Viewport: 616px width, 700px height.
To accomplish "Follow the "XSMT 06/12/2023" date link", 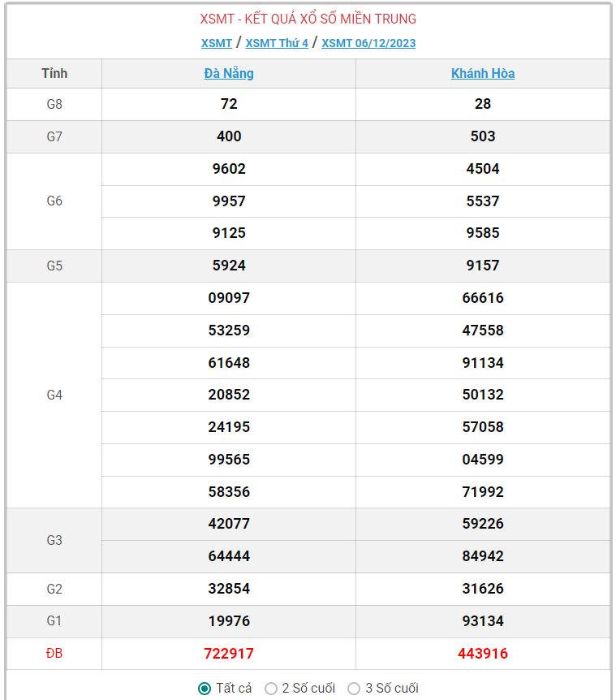I will (368, 43).
